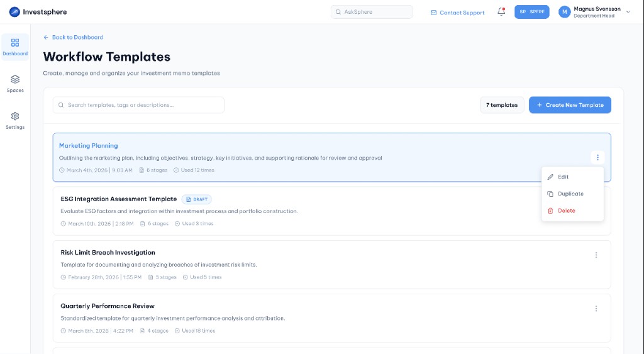
Task: Click the 7 templates counter badge
Action: click(x=502, y=105)
